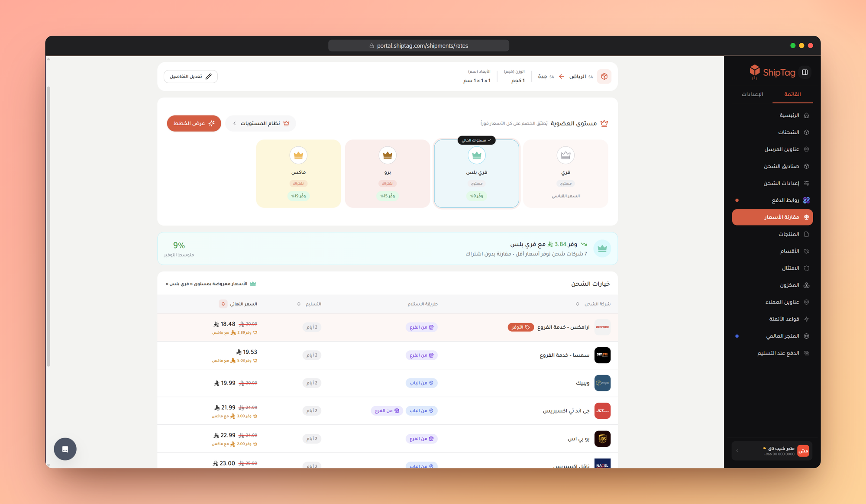Click the المخزون inventory icon
This screenshot has width=866, height=504.
click(806, 285)
